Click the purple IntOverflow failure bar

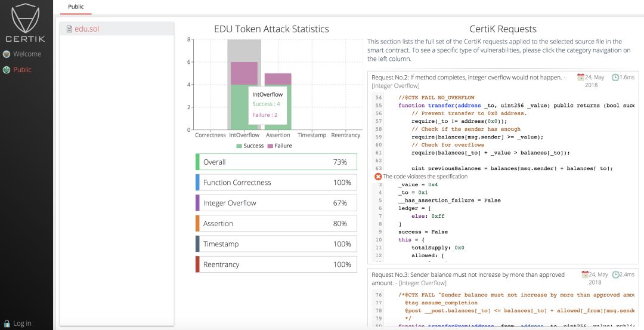pos(243,73)
